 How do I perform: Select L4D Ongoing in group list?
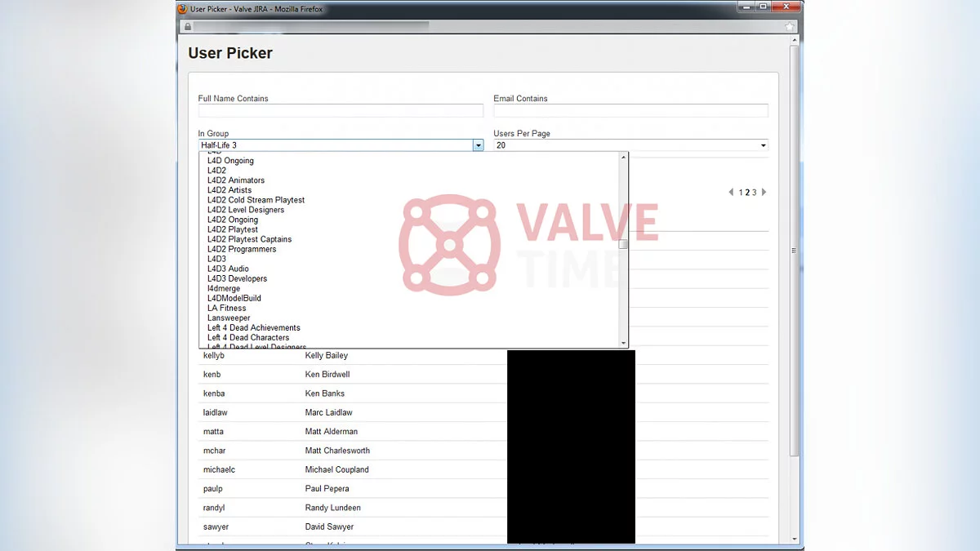230,161
